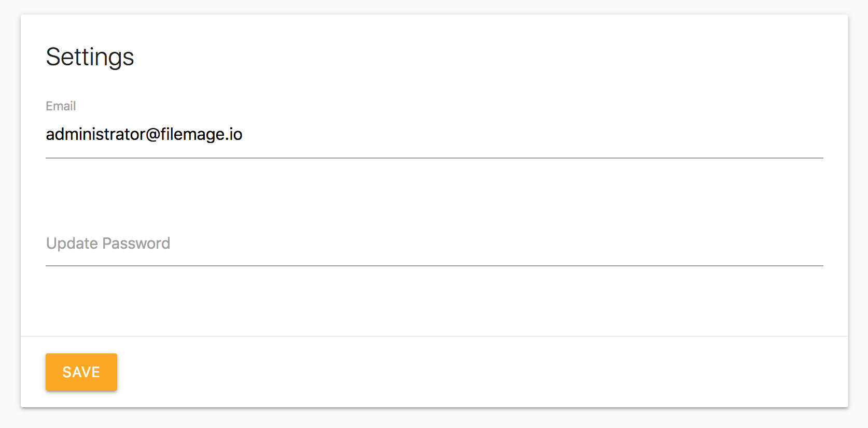Click empty space right of the email address
Viewport: 868px width, 428px height.
pos(519,135)
